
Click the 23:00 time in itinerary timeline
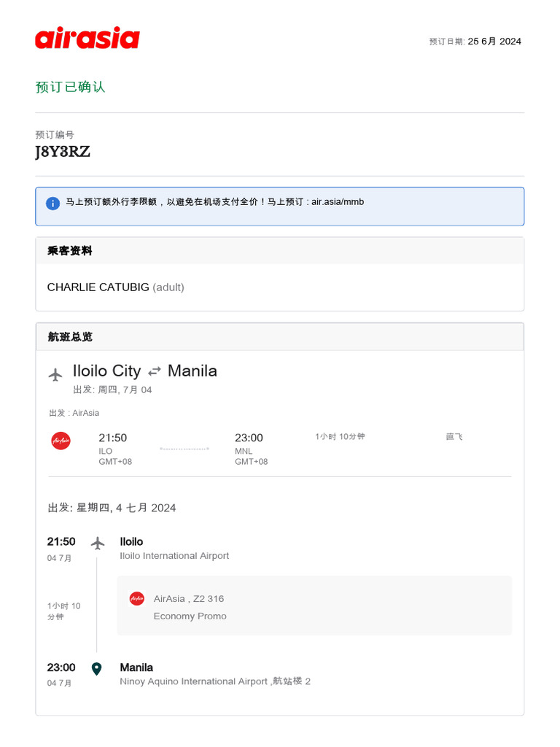pos(61,667)
